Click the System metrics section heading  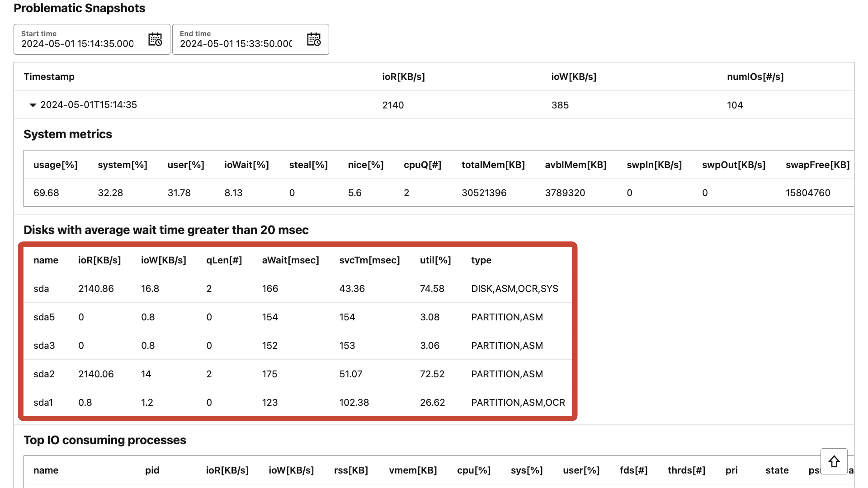(68, 134)
